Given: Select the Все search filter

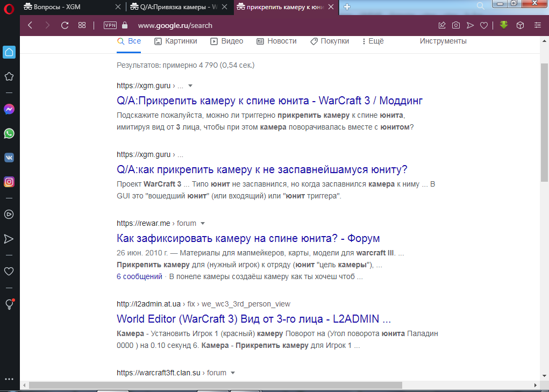Looking at the screenshot, I should [129, 41].
